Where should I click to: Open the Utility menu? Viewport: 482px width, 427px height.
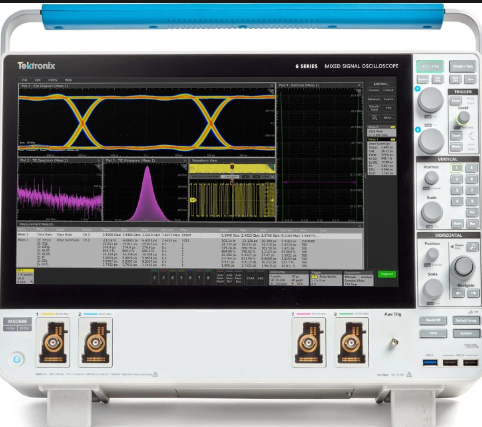tap(52, 80)
